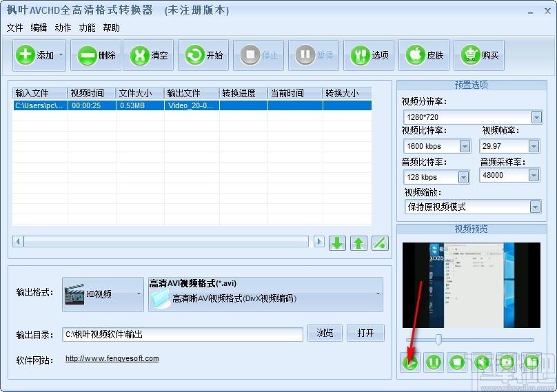Pause the video preview
Viewport: 557px width, 392px height.
pyautogui.click(x=434, y=362)
